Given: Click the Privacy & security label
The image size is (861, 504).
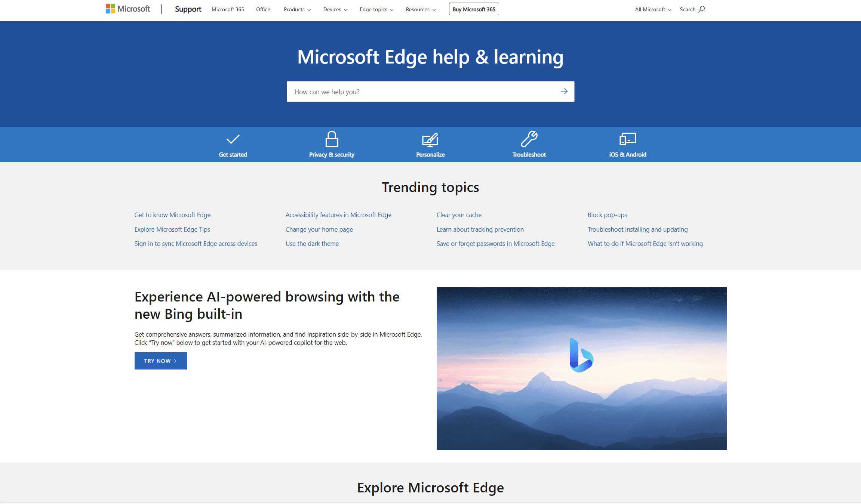Looking at the screenshot, I should (x=332, y=155).
